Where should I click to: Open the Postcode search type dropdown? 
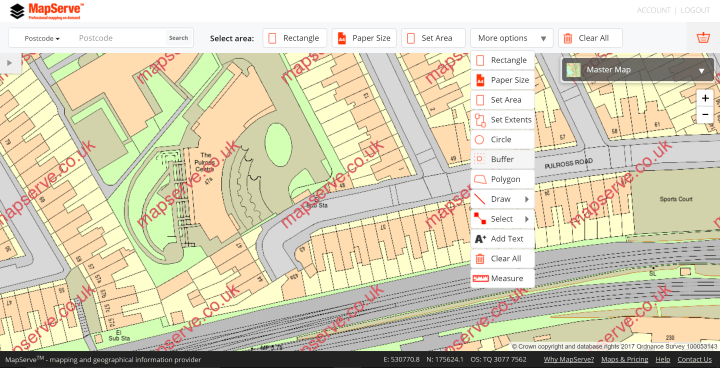pos(42,38)
